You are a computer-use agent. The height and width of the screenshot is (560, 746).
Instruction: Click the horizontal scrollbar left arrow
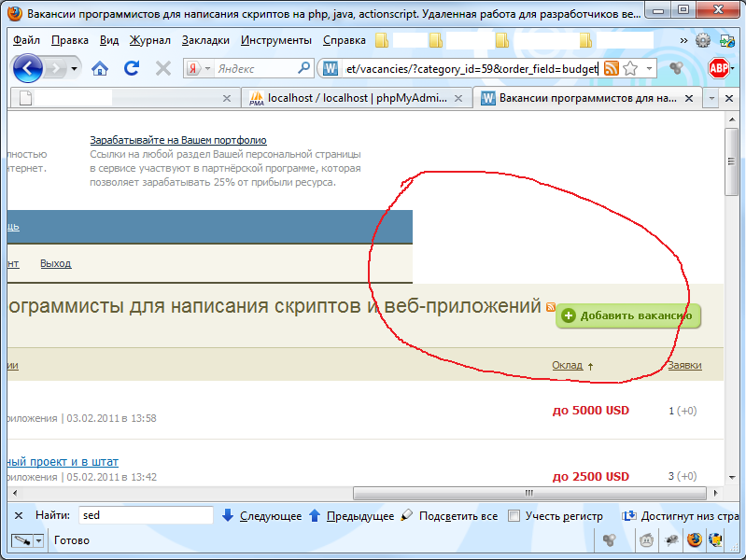[15, 493]
